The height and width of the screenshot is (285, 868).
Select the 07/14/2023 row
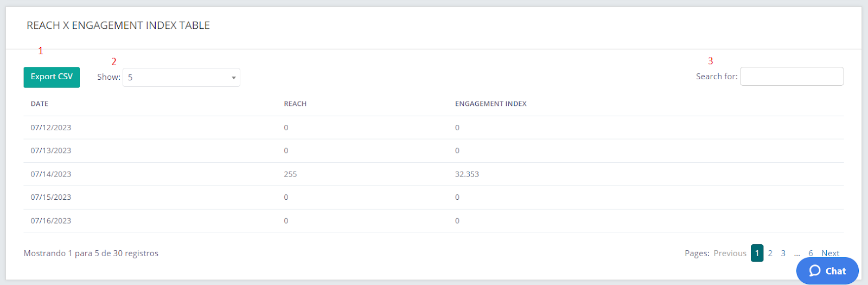[x=433, y=174]
